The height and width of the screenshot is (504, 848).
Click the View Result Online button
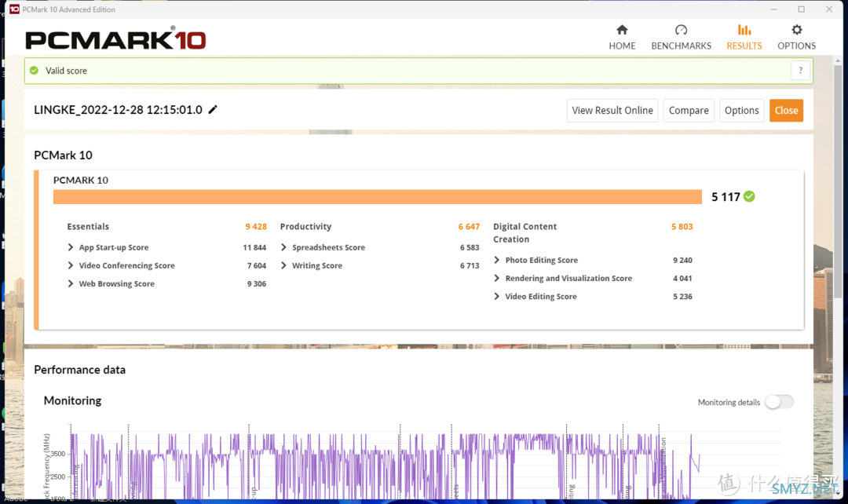point(612,111)
